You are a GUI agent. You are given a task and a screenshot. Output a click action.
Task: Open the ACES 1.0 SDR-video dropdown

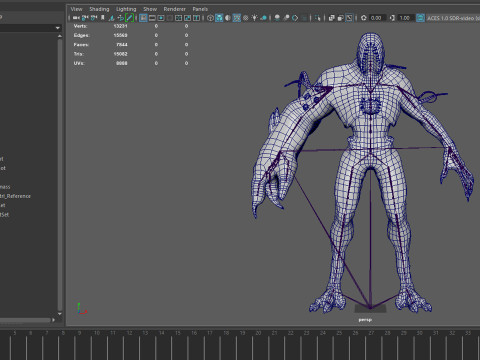tap(453, 18)
